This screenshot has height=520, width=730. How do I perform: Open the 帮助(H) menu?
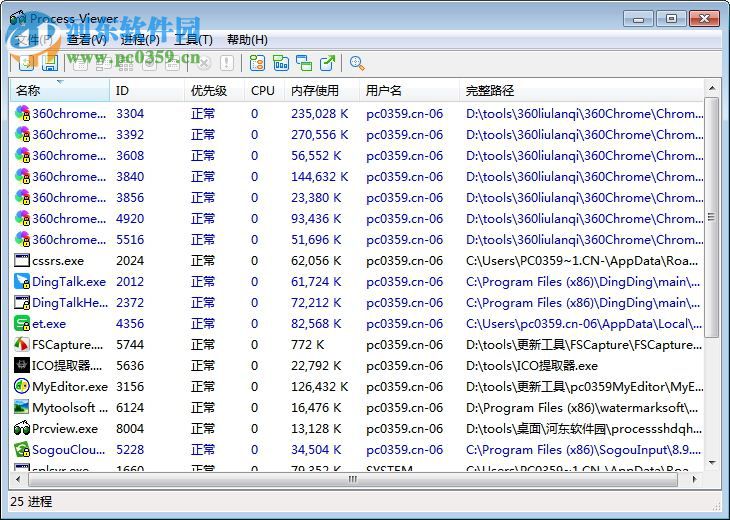click(x=247, y=40)
